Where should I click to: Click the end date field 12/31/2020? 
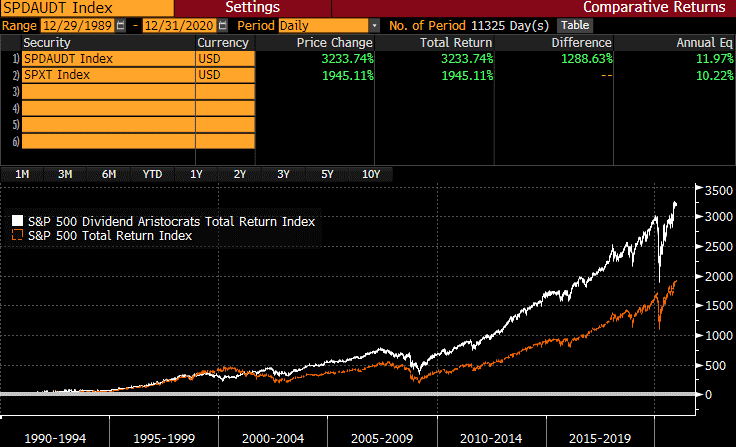[x=180, y=25]
